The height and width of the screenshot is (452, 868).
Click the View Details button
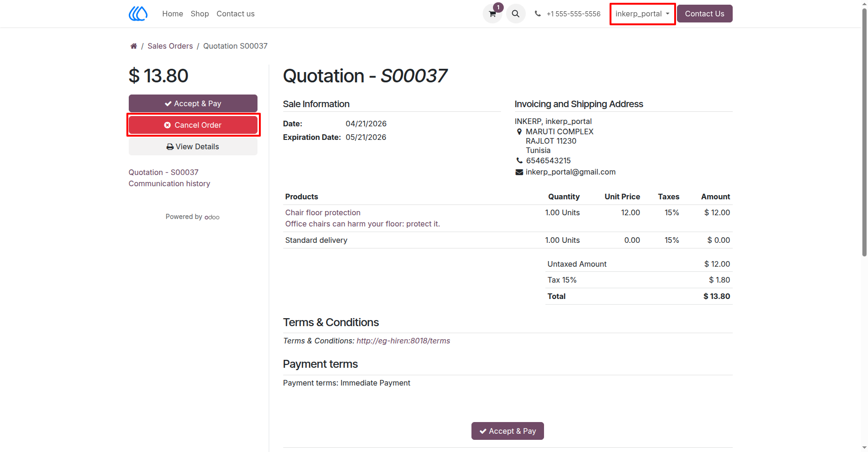193,146
